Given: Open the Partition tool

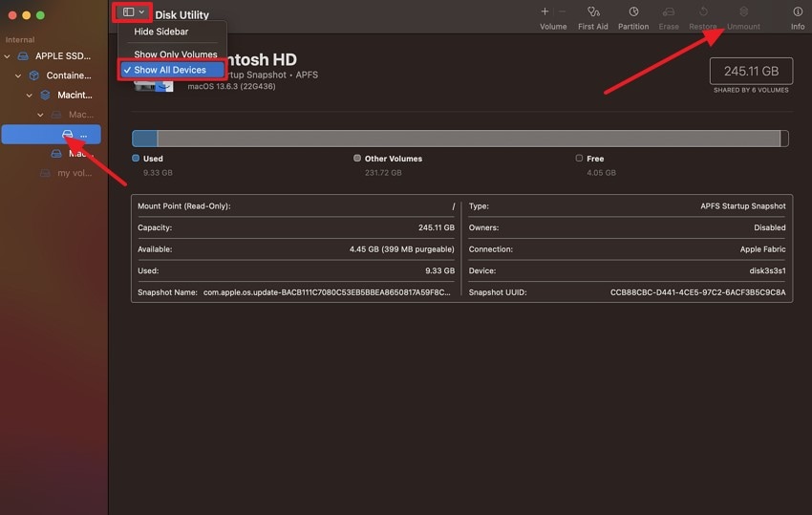Looking at the screenshot, I should (632, 18).
